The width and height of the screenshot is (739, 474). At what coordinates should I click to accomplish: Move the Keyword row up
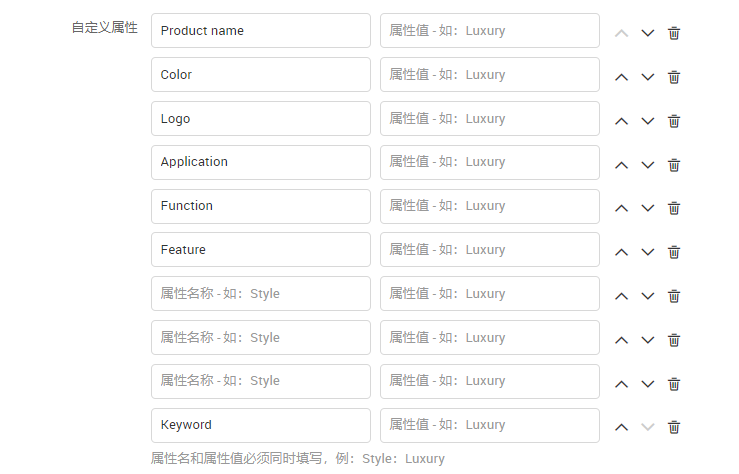point(622,427)
